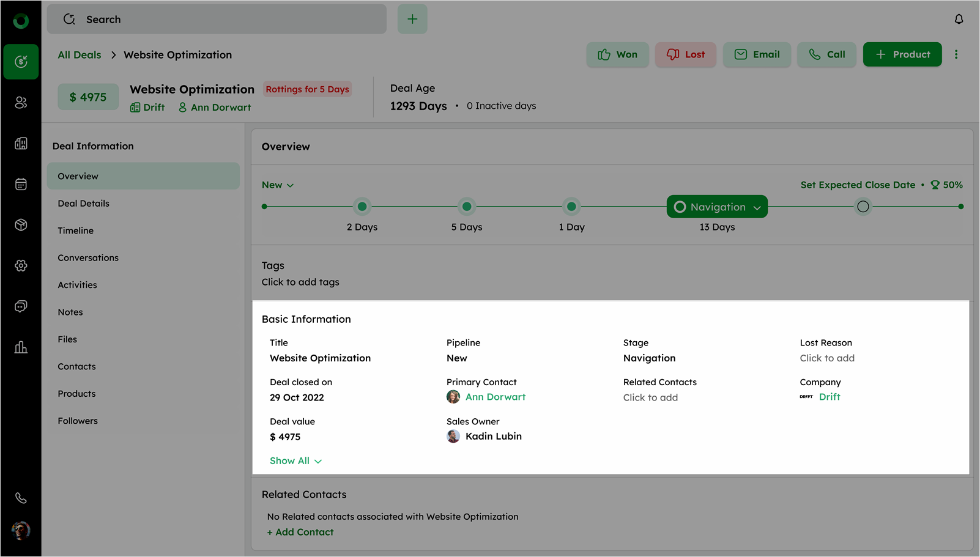Mark the deal as Lost
This screenshot has height=557, width=980.
pos(685,54)
